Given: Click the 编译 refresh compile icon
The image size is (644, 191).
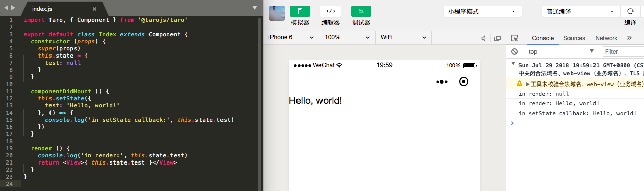Looking at the screenshot, I should 630,11.
